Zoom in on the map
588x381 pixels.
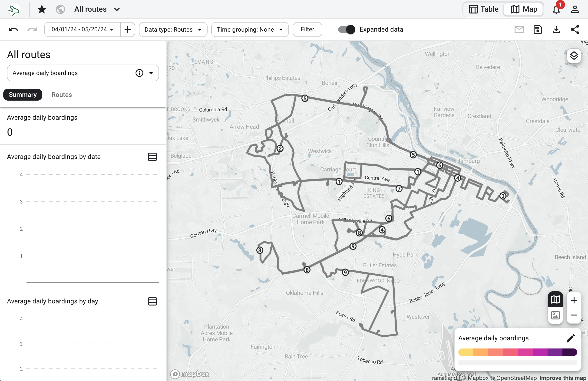point(574,300)
